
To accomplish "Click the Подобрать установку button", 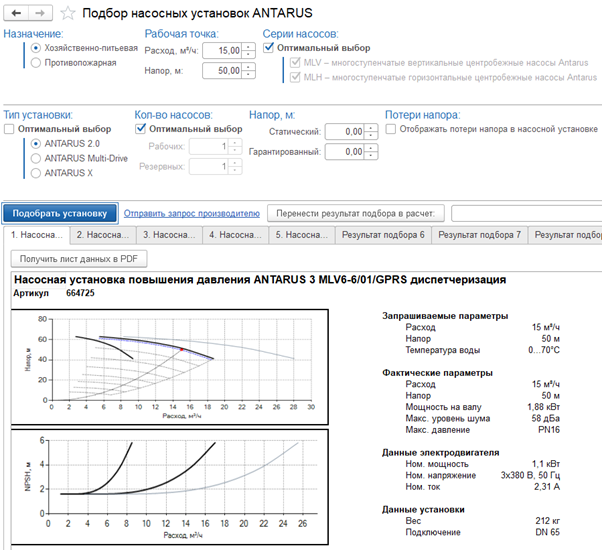I will pyautogui.click(x=60, y=213).
